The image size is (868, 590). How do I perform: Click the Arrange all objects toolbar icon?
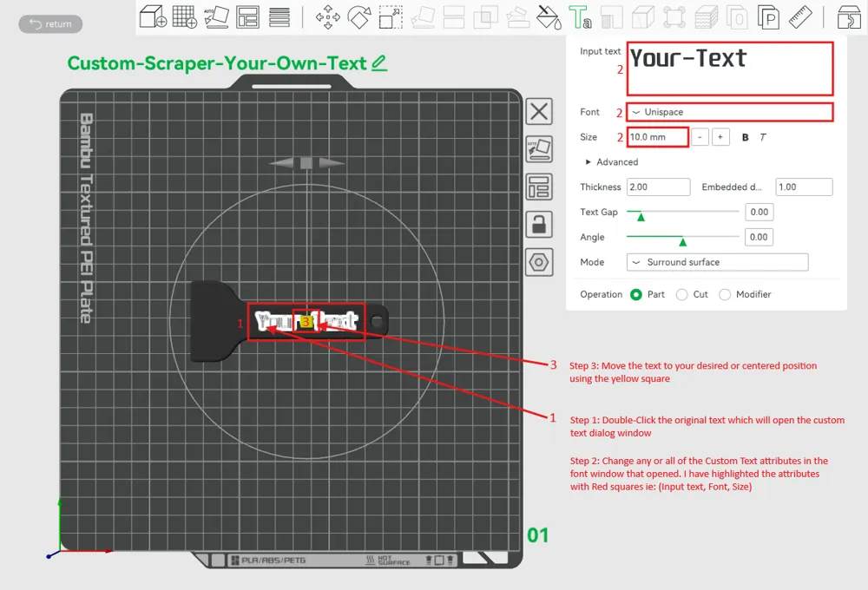(x=247, y=16)
